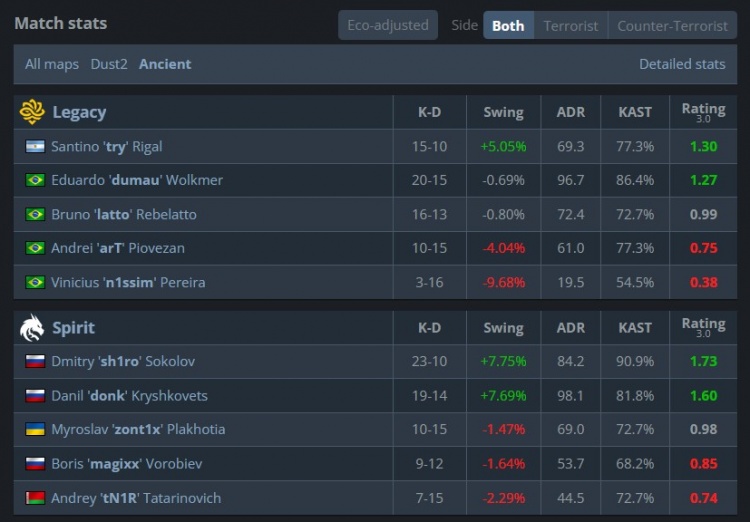The height and width of the screenshot is (522, 750).
Task: Click the Brazil flag beside latto
Action: coord(35,214)
